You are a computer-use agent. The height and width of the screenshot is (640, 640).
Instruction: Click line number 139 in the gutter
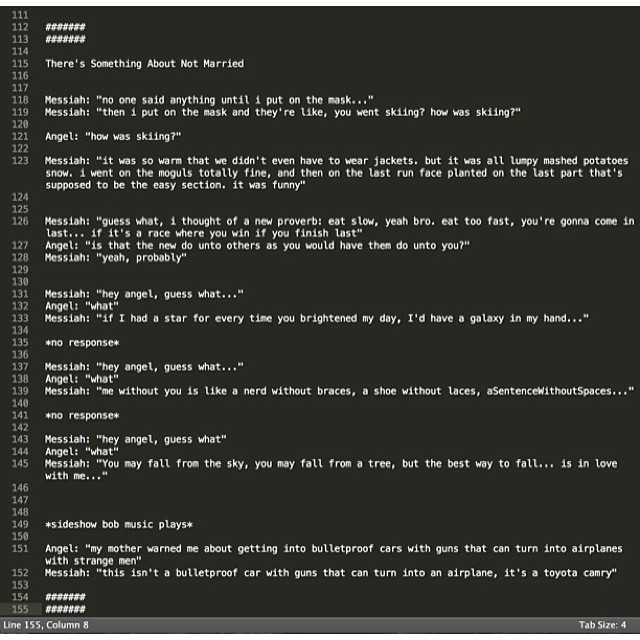point(20,391)
